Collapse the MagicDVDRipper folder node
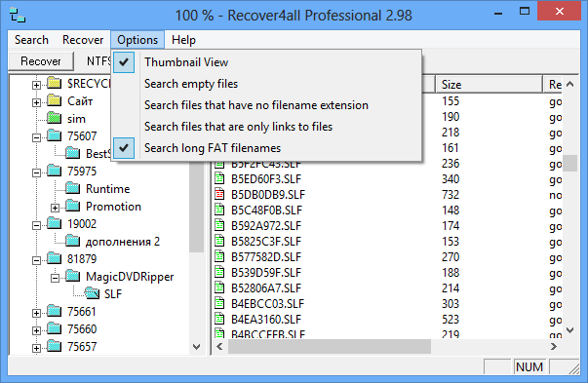The image size is (588, 383). pyautogui.click(x=56, y=278)
